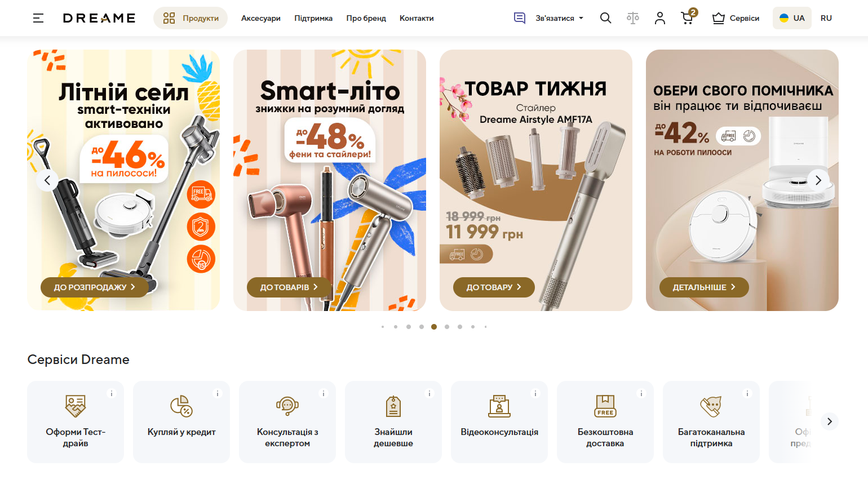The width and height of the screenshot is (868, 484).
Task: Open the Відеоконсультація service card
Action: [499, 422]
